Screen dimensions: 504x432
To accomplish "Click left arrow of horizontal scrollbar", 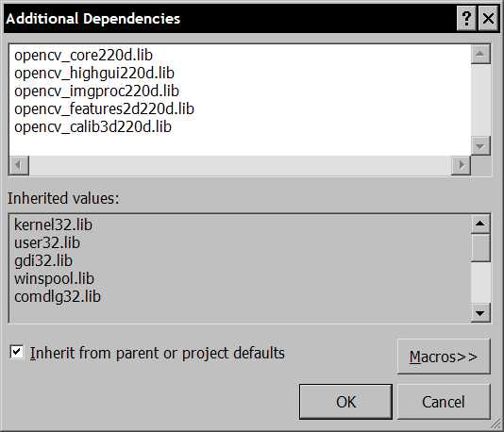I will [19, 165].
